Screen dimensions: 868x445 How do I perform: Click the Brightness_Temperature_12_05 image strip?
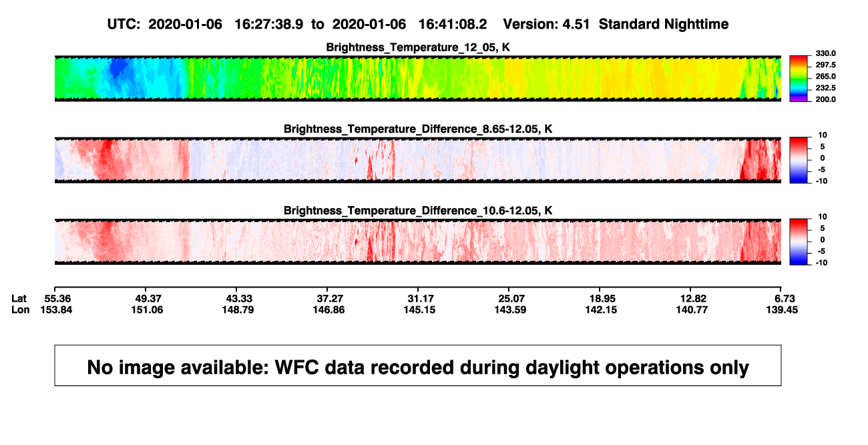coord(417,78)
